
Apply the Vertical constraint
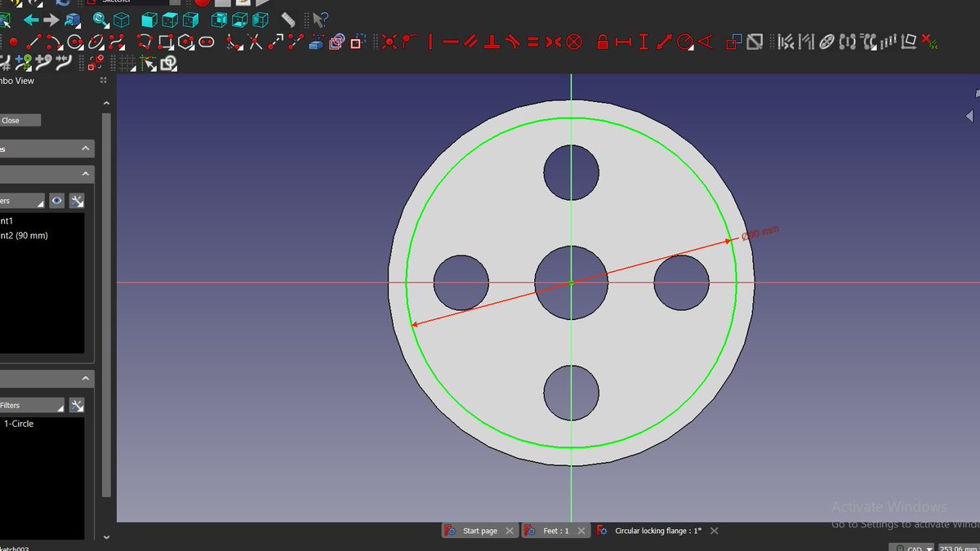point(430,42)
